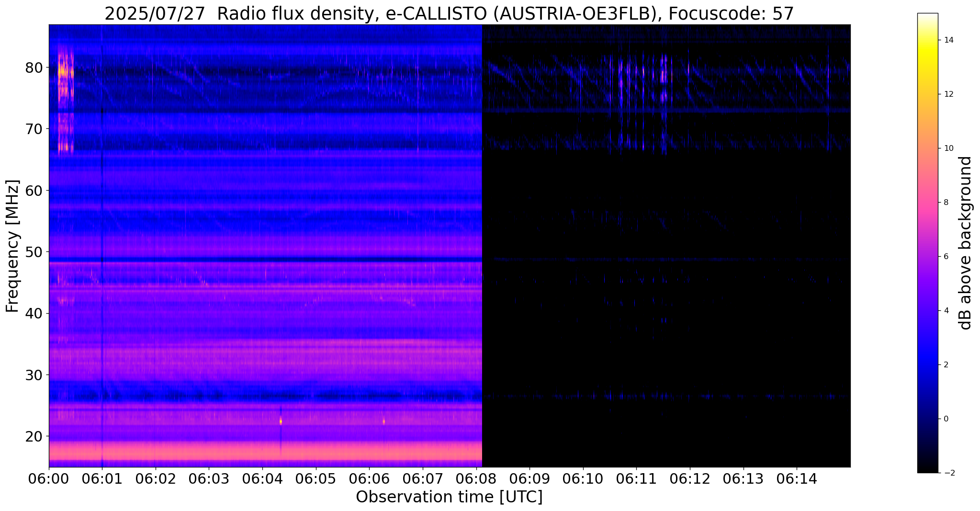Click the 60 MHz frequency tick label
The image size is (980, 511).
click(x=34, y=191)
